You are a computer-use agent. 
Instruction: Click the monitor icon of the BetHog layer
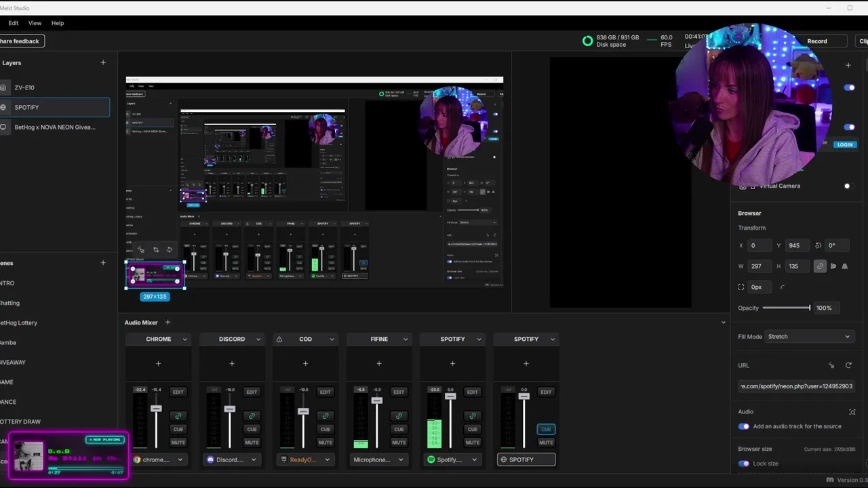pos(3,127)
